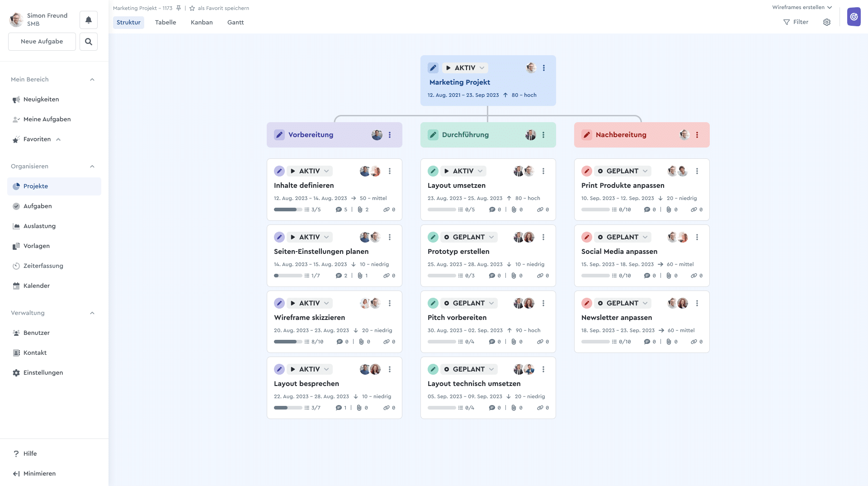Open GEPLANT status dropdown on Social Media anpassen
The image size is (868, 486).
coord(623,237)
